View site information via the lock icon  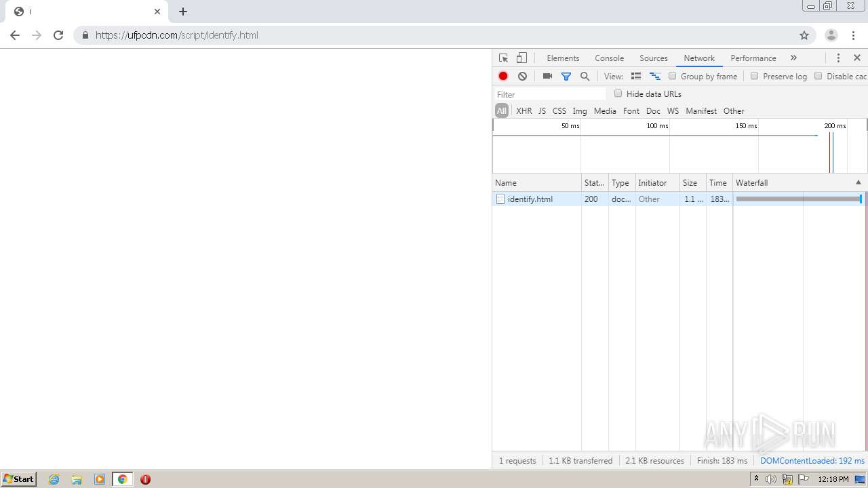pyautogui.click(x=85, y=35)
